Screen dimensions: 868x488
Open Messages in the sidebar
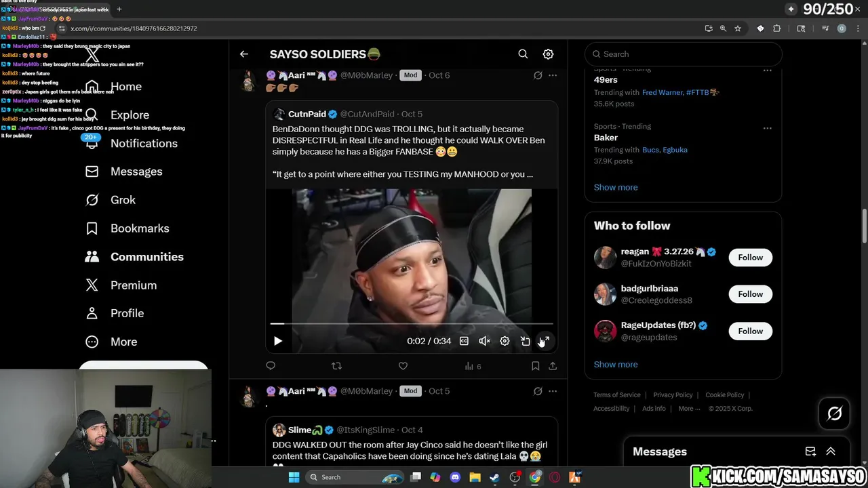click(x=123, y=171)
